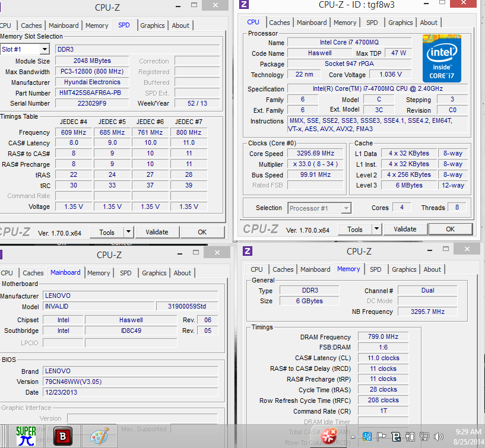Click OK in the tgf8w3 window
The image size is (485, 448).
click(x=451, y=229)
